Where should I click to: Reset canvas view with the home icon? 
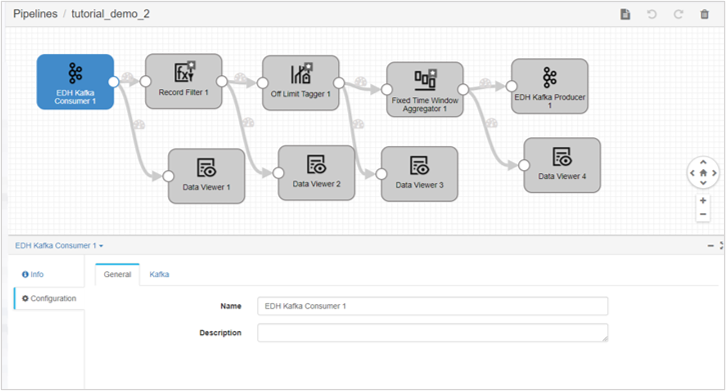tap(703, 173)
